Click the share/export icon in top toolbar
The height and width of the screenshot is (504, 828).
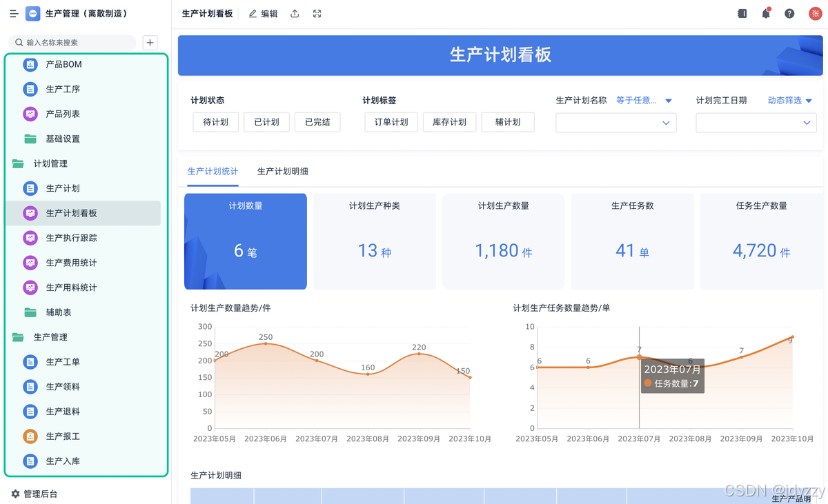coord(295,14)
